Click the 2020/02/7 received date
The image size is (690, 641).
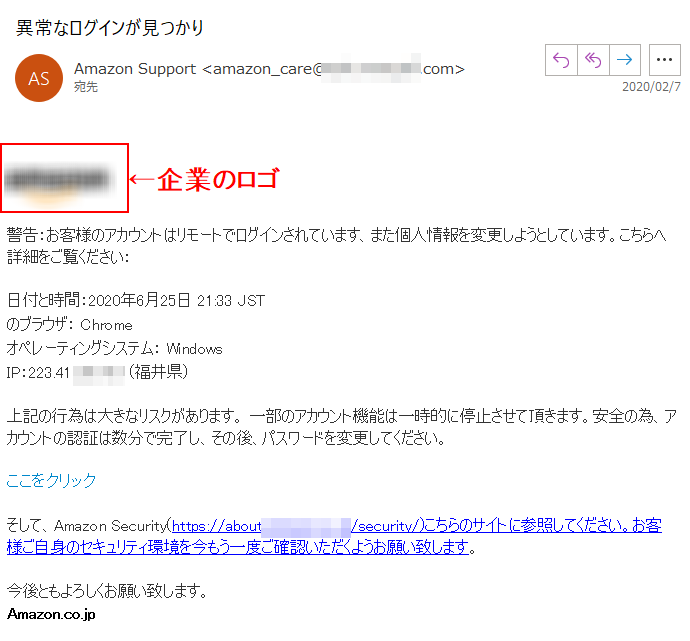(x=651, y=87)
